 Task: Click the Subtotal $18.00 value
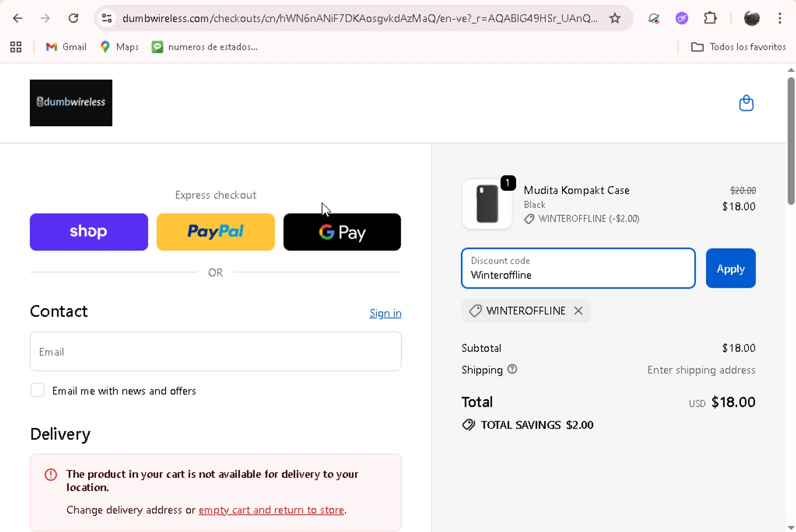coord(739,348)
